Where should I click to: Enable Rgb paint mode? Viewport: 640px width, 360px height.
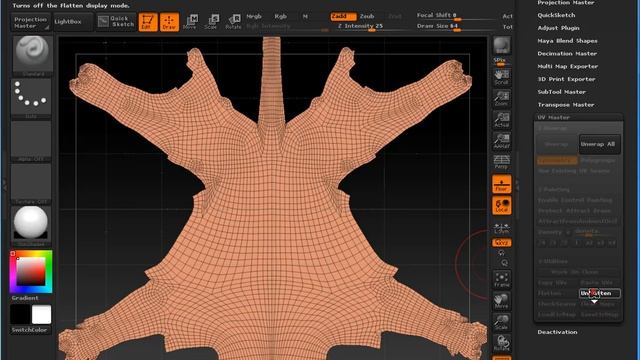(x=280, y=17)
